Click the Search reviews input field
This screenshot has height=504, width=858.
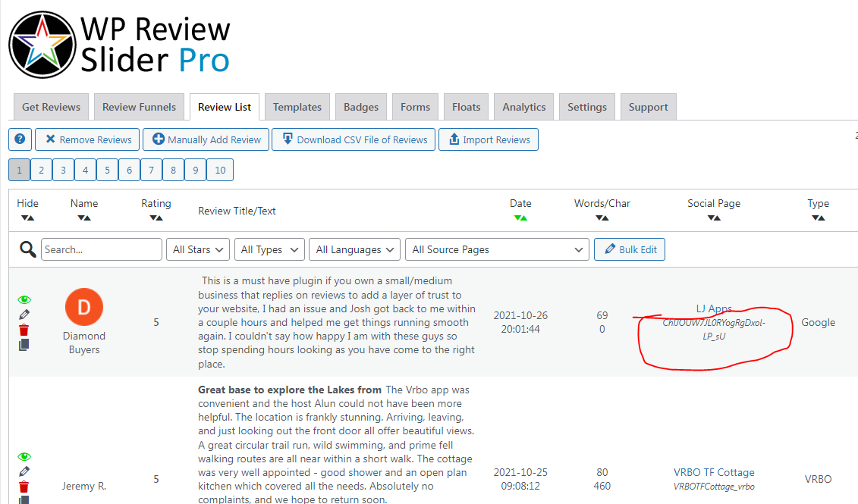[x=101, y=249]
